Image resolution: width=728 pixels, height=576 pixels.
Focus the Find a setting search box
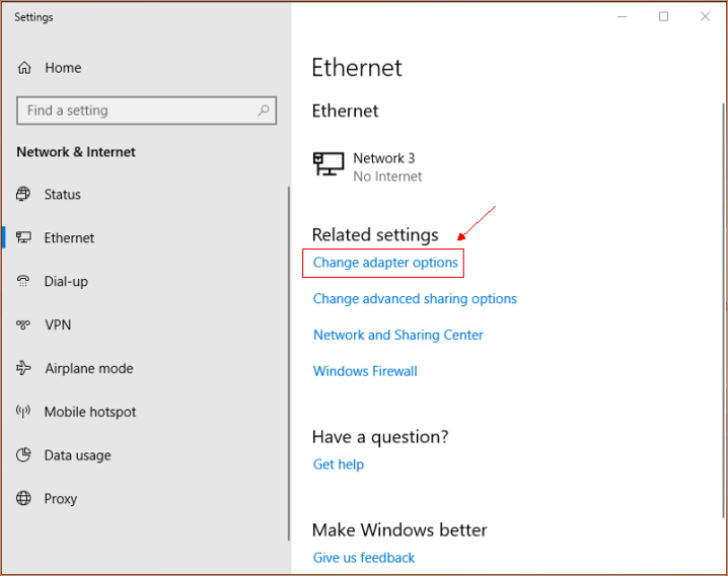138,111
